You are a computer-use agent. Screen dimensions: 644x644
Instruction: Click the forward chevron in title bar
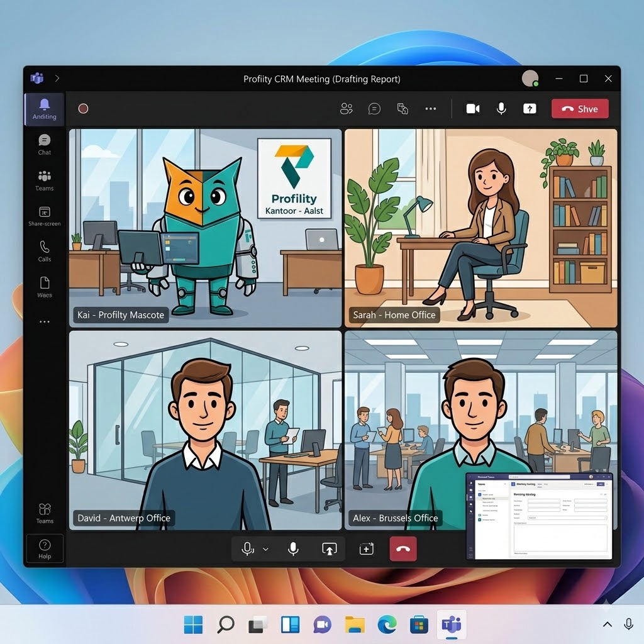click(x=57, y=78)
